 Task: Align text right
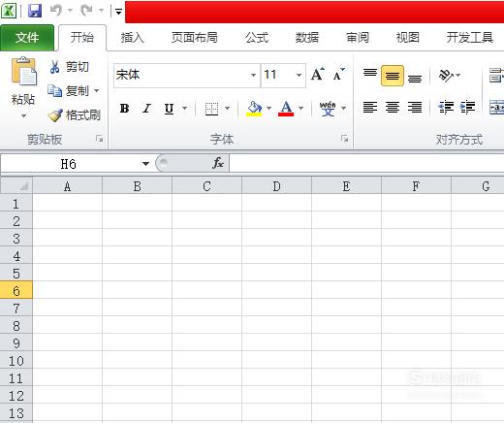[x=415, y=107]
